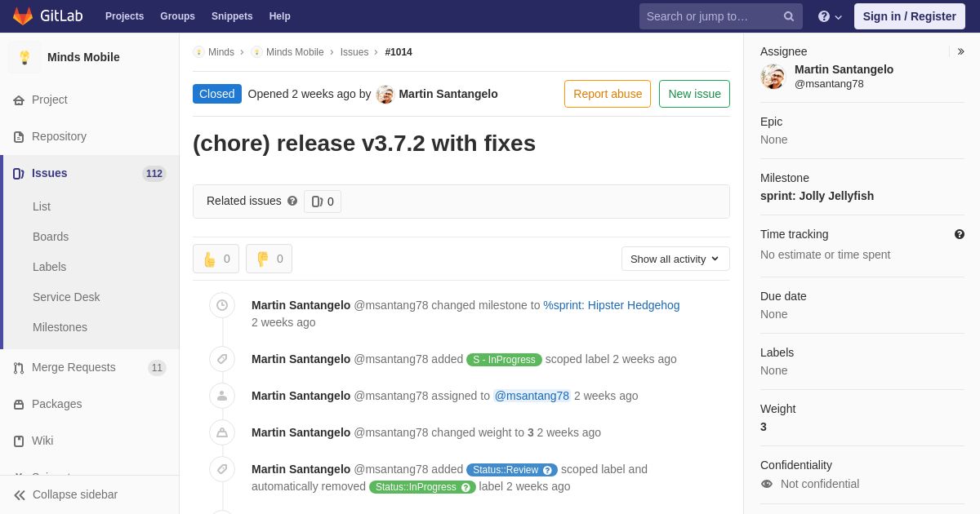Viewport: 980px width, 514px height.
Task: Click the GitLab fox logo
Action: point(23,16)
